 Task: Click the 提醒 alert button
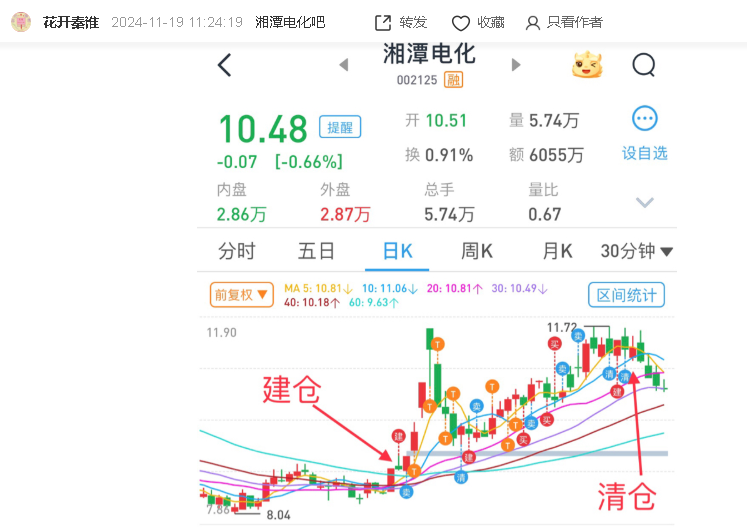pos(340,127)
